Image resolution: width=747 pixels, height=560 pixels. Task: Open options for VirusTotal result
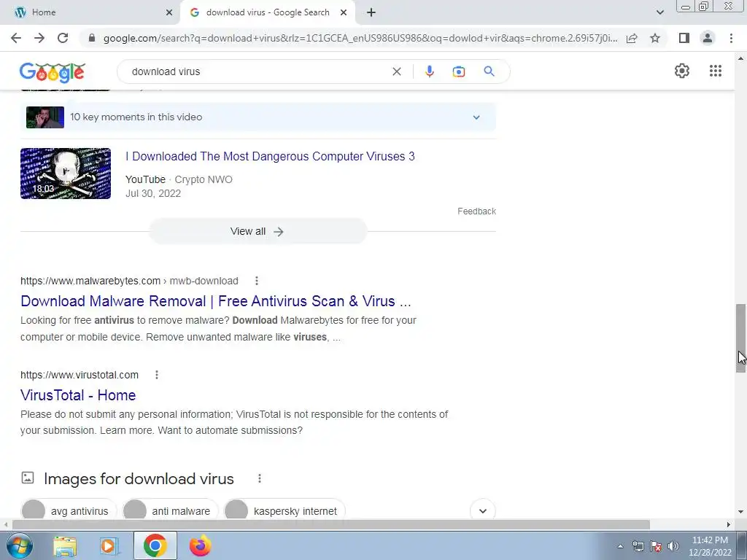pos(157,375)
